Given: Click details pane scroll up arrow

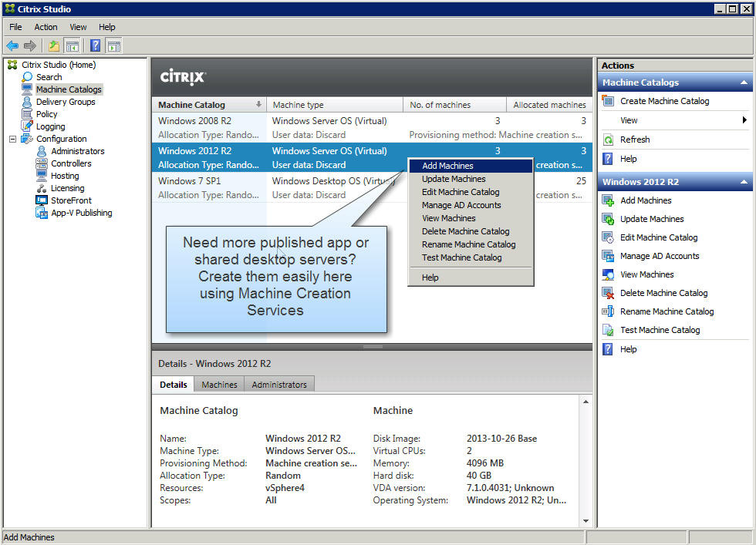Looking at the screenshot, I should click(x=586, y=402).
